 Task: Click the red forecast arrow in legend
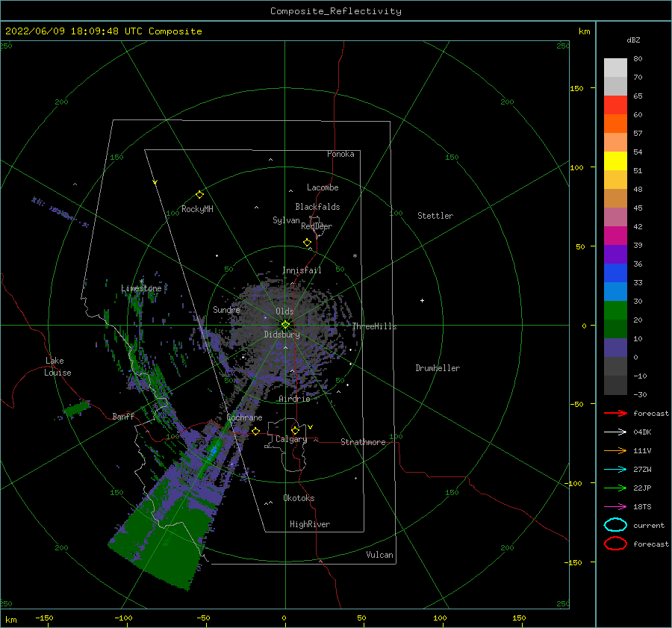tap(615, 413)
